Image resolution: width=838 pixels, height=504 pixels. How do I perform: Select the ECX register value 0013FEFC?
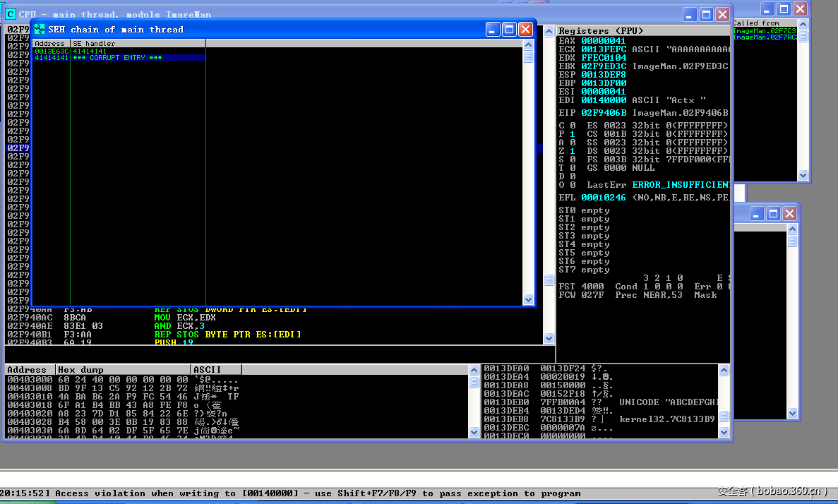click(604, 49)
